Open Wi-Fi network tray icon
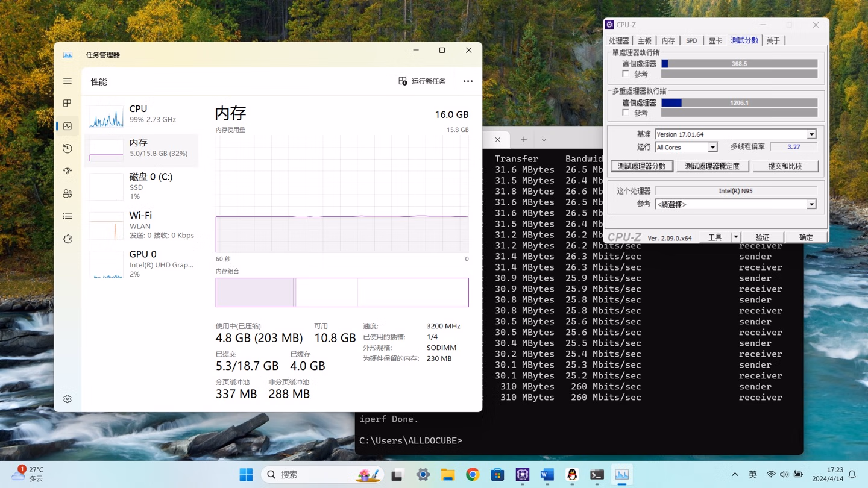Screen dimensions: 868x488 pyautogui.click(x=771, y=475)
